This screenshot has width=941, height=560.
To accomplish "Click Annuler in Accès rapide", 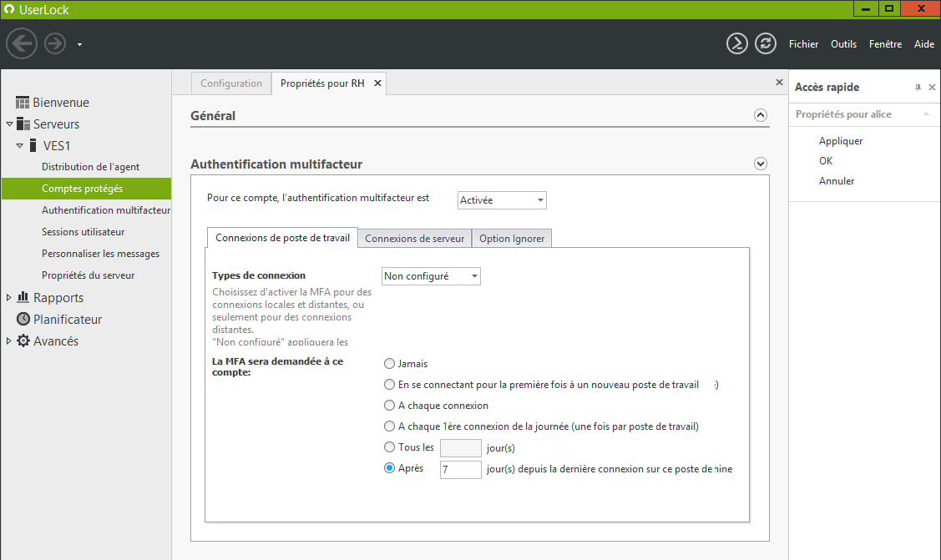I will [x=837, y=181].
